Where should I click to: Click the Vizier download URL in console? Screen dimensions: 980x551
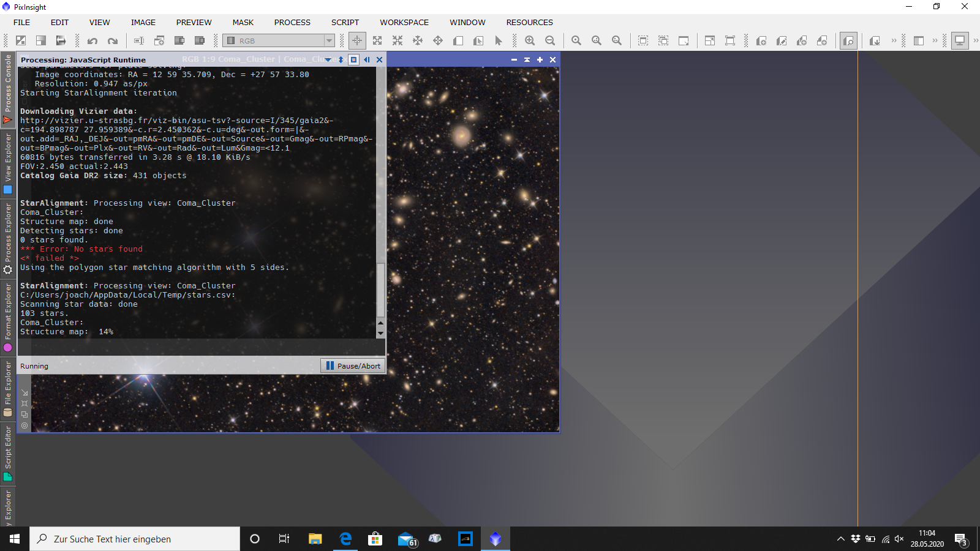tap(196, 134)
